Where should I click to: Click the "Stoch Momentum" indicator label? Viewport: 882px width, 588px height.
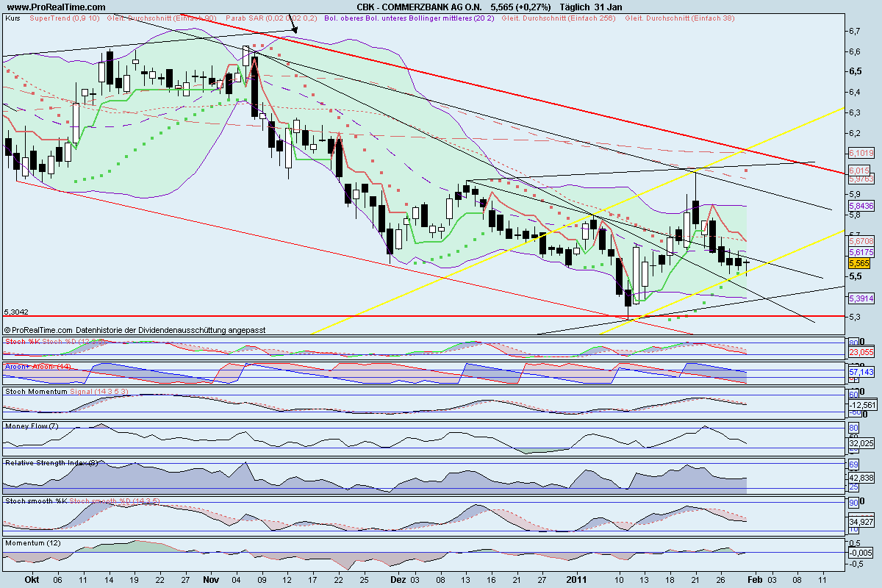(35, 392)
